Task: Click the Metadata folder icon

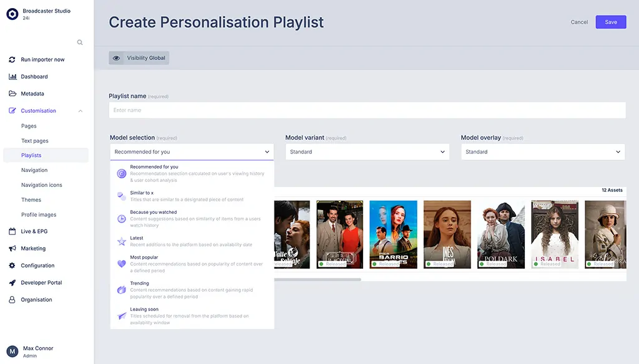Action: tap(12, 93)
